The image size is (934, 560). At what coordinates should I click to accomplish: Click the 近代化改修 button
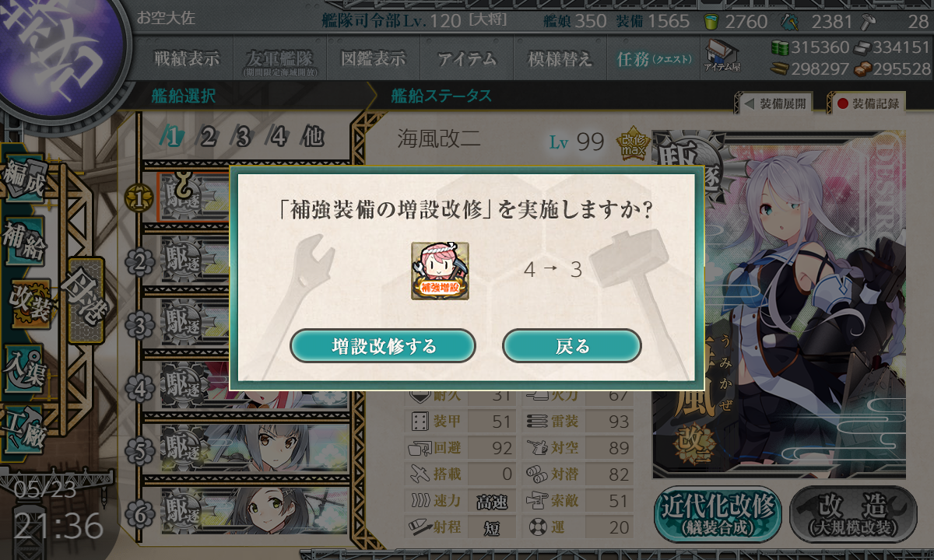[718, 514]
